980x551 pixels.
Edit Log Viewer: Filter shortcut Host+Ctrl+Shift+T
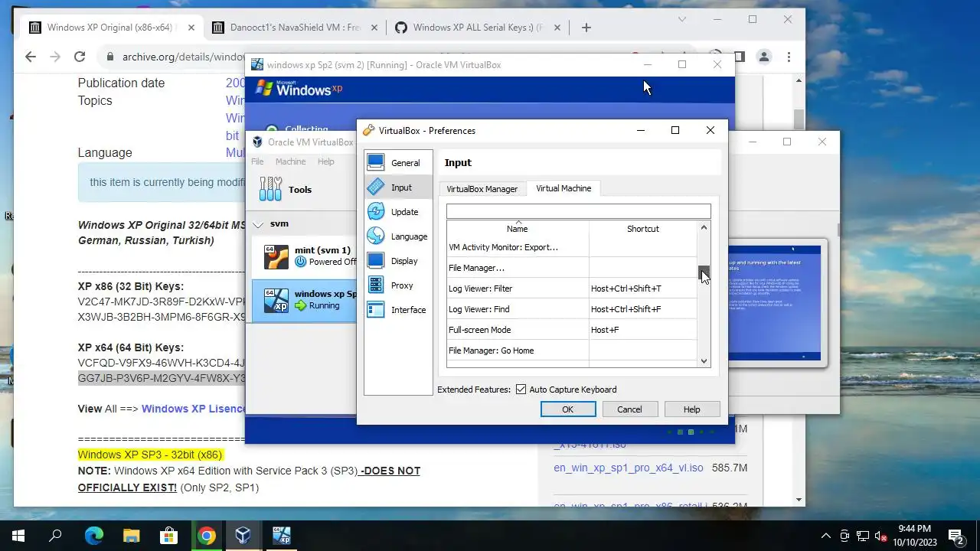[x=643, y=289]
